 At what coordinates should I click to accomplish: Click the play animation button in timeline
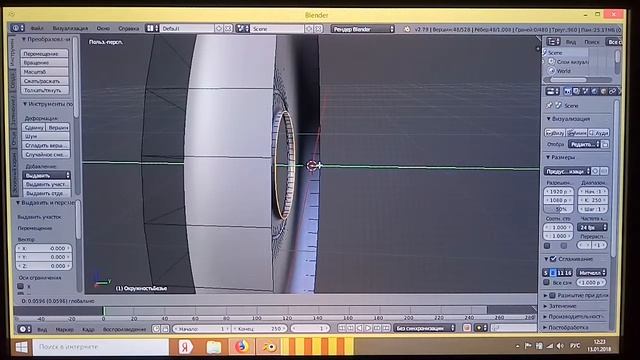pyautogui.click(x=368, y=328)
